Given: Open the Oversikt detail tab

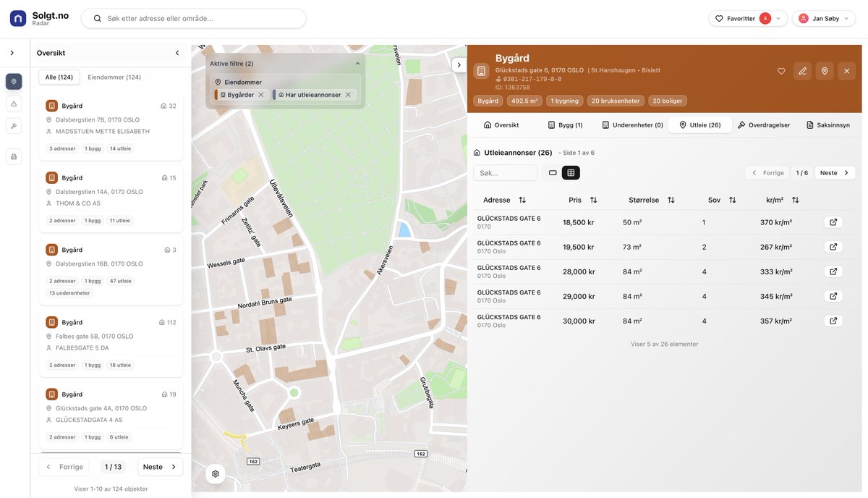Looking at the screenshot, I should coord(501,124).
